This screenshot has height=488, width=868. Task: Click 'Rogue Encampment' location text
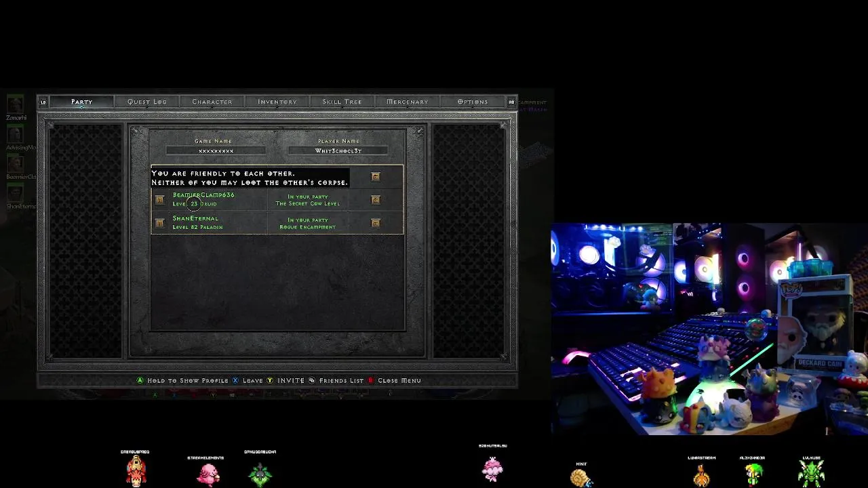[x=308, y=227]
